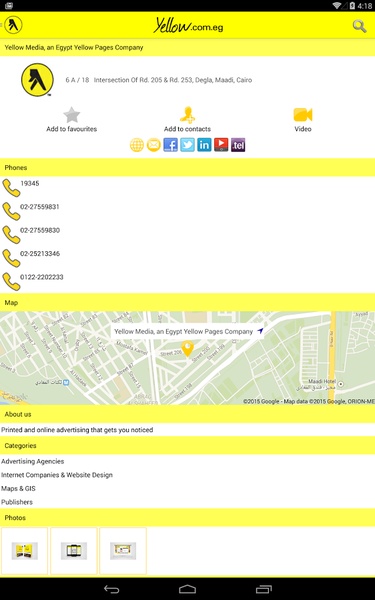Select the Video label
The image size is (375, 600).
pos(303,129)
